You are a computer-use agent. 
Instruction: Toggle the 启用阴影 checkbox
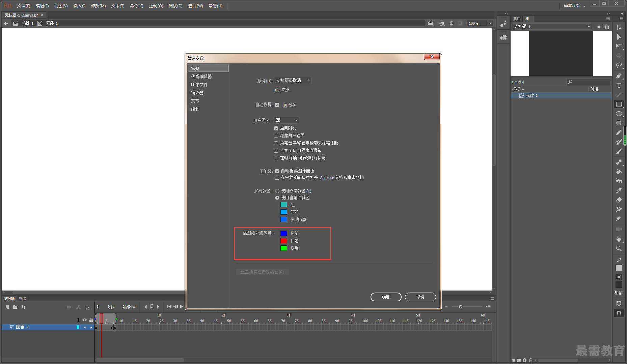[x=276, y=128]
